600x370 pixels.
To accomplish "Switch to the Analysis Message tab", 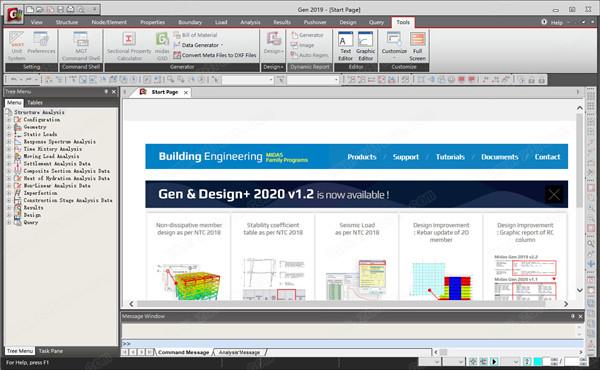I will tap(239, 352).
